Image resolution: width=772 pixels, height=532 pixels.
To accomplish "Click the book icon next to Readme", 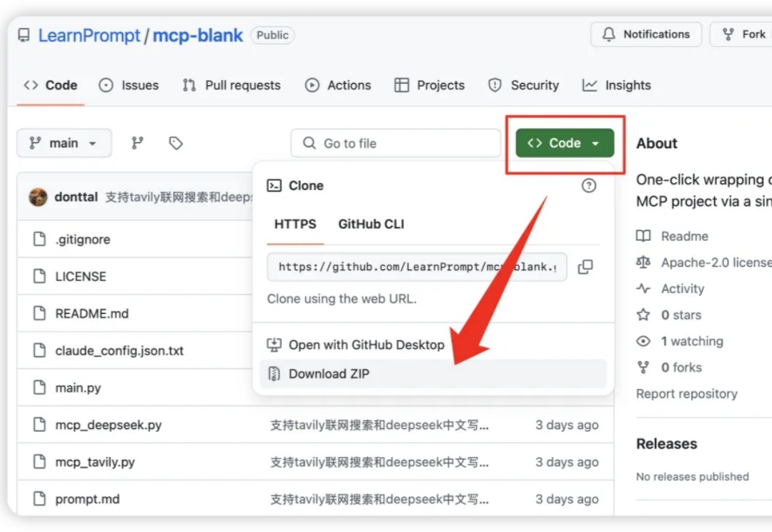I will coord(643,236).
